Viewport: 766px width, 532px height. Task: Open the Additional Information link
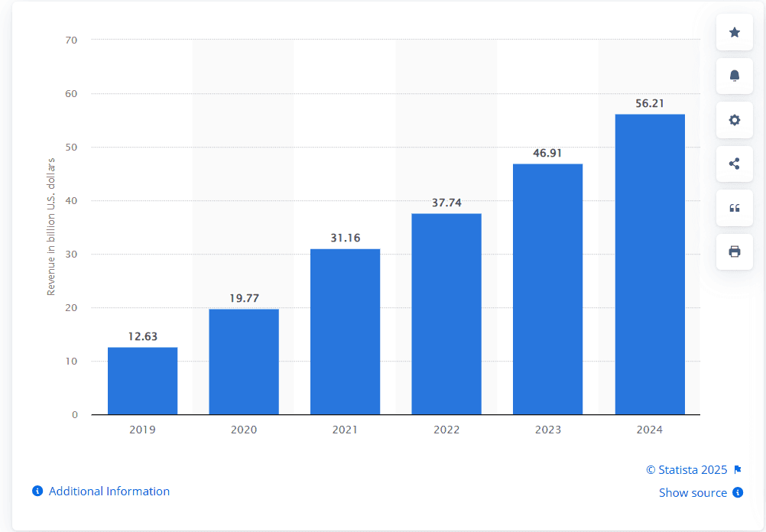click(x=109, y=491)
